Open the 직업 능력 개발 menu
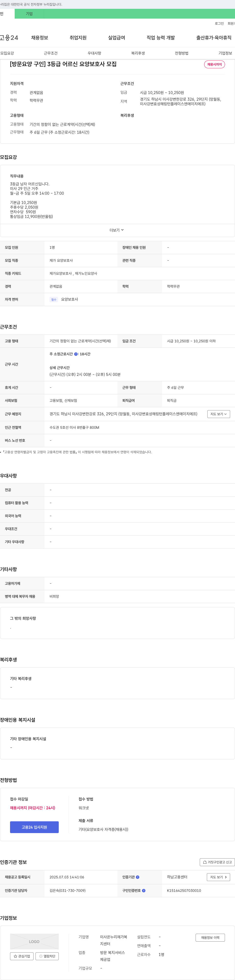 point(161,38)
